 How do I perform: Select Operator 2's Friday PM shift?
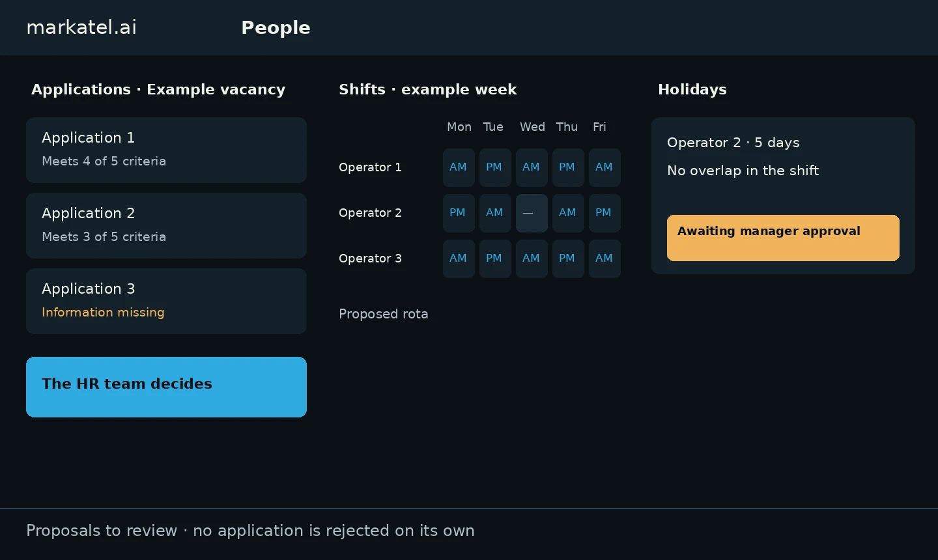point(604,213)
